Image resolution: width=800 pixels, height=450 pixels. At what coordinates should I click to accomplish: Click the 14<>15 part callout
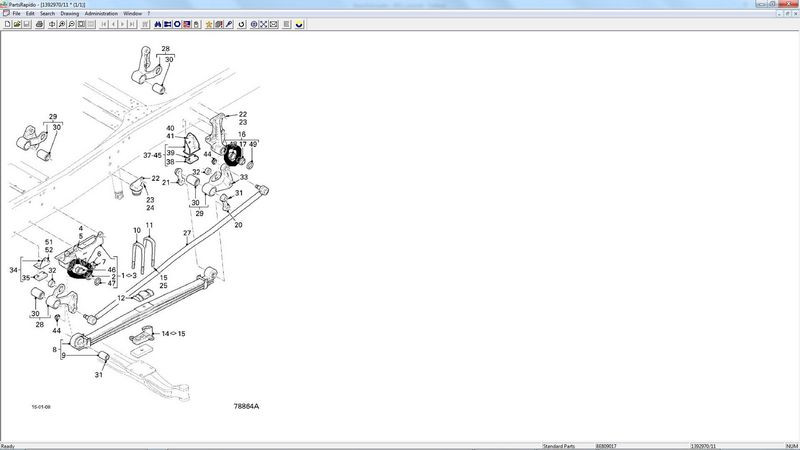point(173,334)
